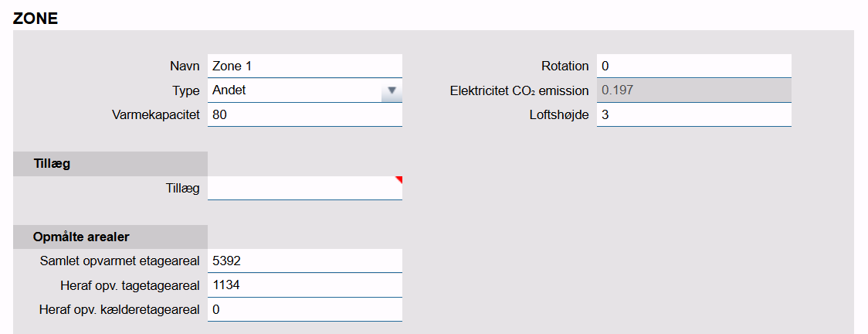Click the Heraf opv. tagetageareal input

[x=304, y=285]
